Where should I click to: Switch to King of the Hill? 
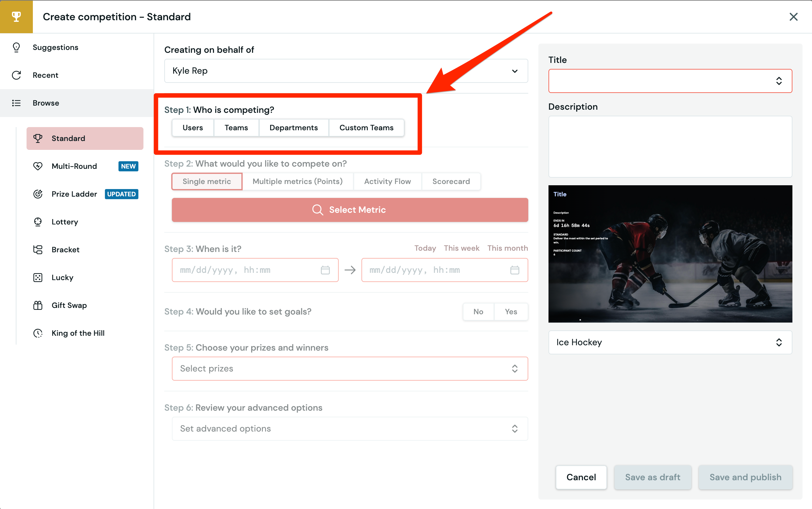(78, 333)
